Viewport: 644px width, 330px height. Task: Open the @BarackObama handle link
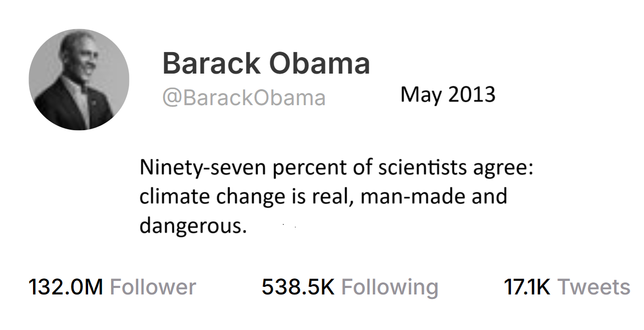pyautogui.click(x=244, y=98)
